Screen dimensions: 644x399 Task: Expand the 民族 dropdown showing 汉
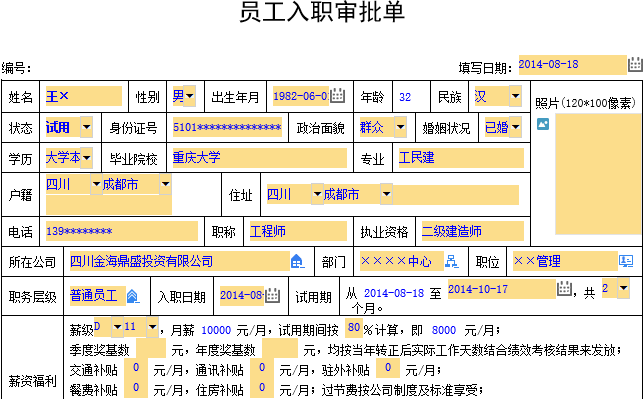(515, 96)
